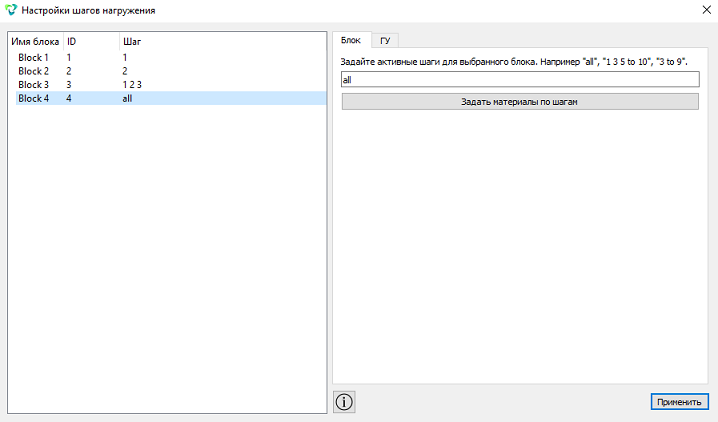Click the empty area of block list
The width and height of the screenshot is (718, 422).
coord(167,256)
